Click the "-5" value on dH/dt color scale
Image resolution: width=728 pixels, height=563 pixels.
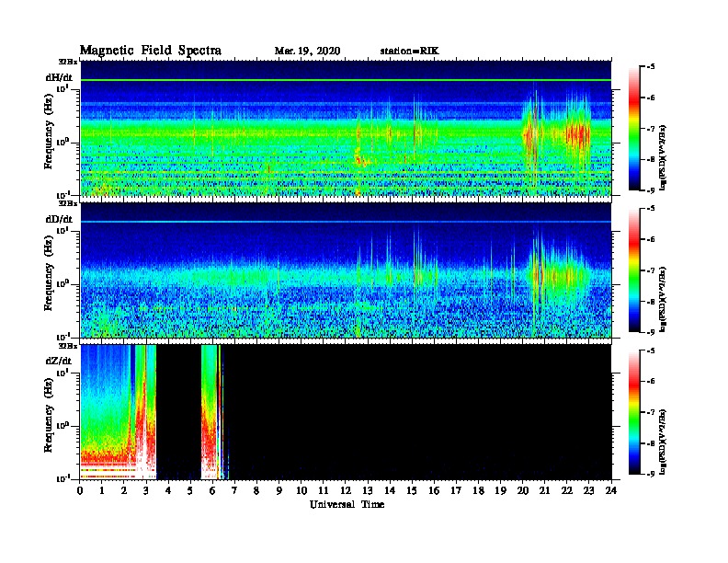[x=650, y=67]
